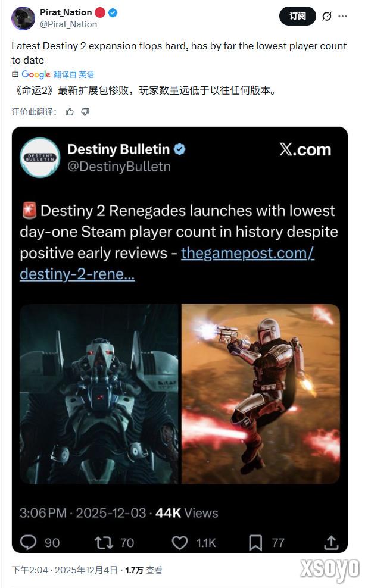This screenshot has width=368, height=588.
Task: Click the retweet icon with 70
Action: pyautogui.click(x=104, y=543)
